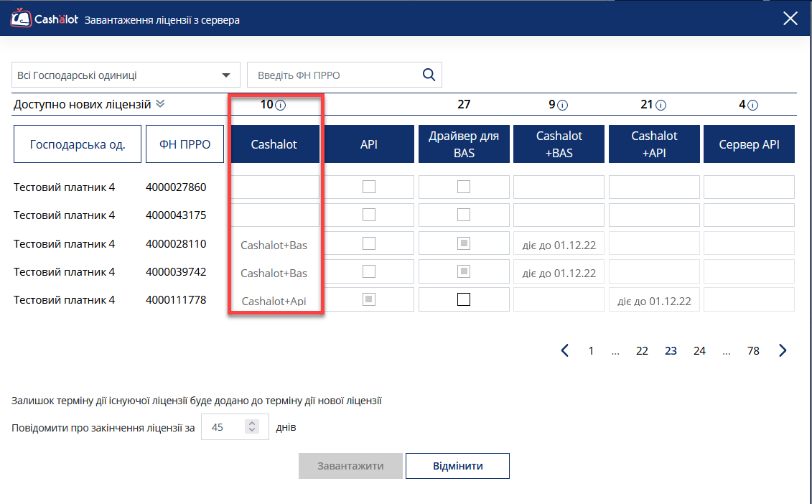Viewport: 812px width, 504px height.
Task: Click fiscal number 4000043175
Action: point(176,215)
